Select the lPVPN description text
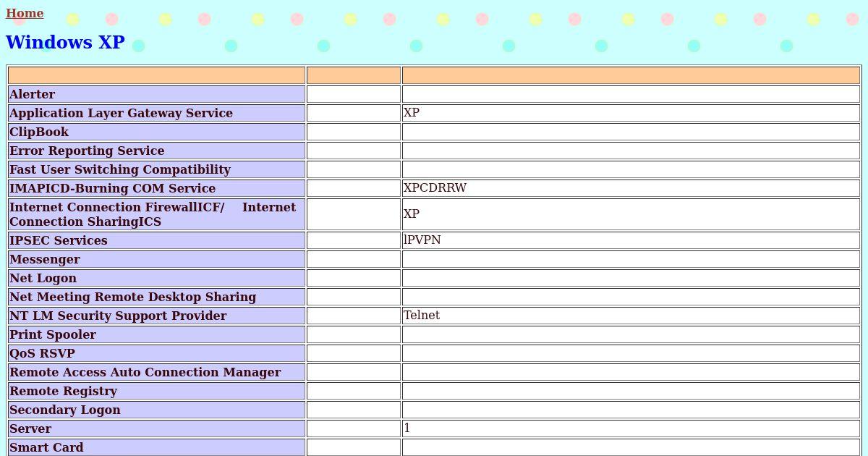Image resolution: width=868 pixels, height=456 pixels. [x=422, y=240]
